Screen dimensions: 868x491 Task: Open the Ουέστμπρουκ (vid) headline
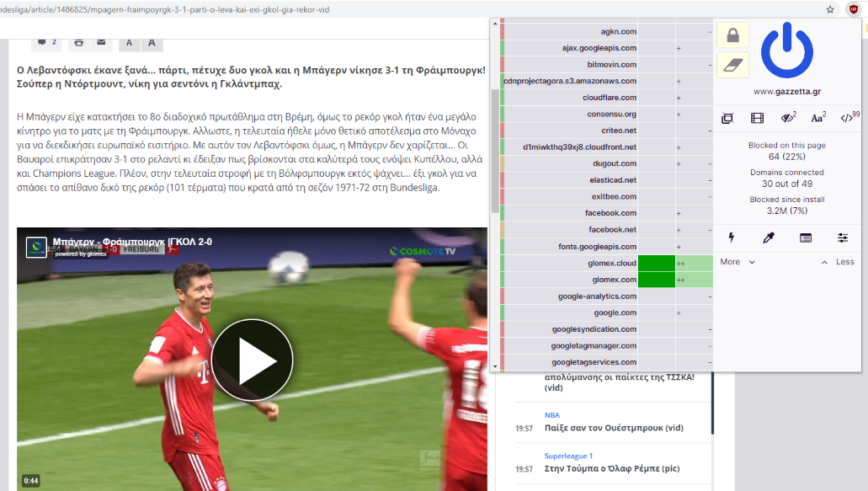point(614,428)
